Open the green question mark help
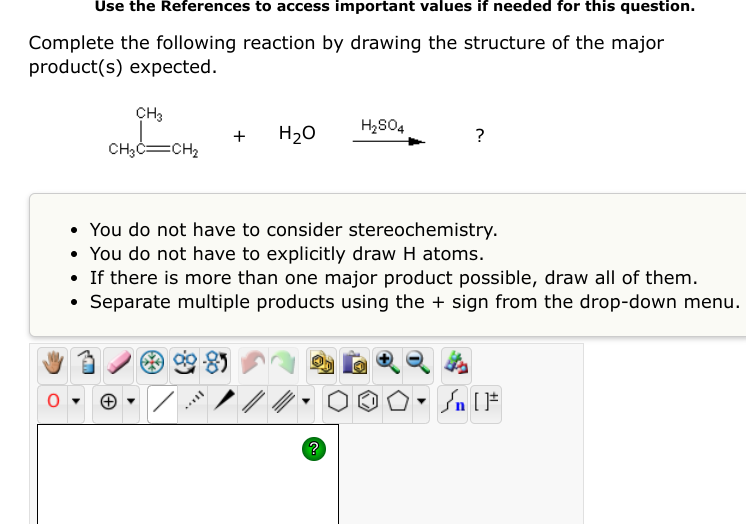 pos(314,449)
